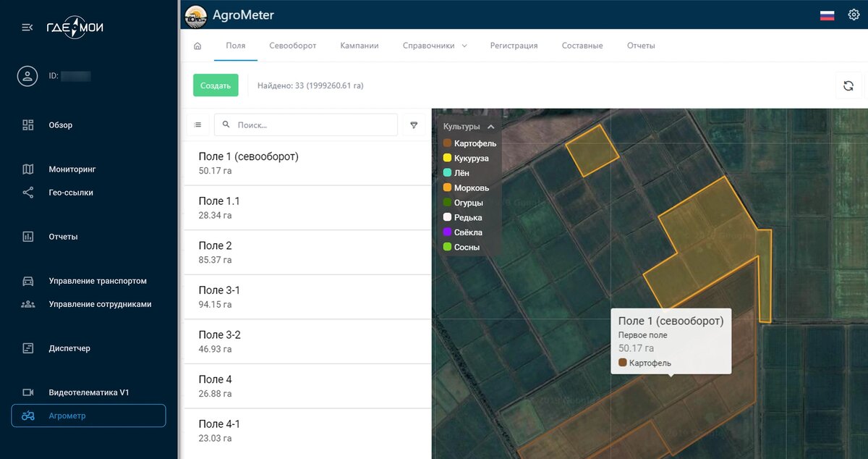This screenshot has width=868, height=459.
Task: Open the Обзор dashboard icon
Action: [28, 125]
